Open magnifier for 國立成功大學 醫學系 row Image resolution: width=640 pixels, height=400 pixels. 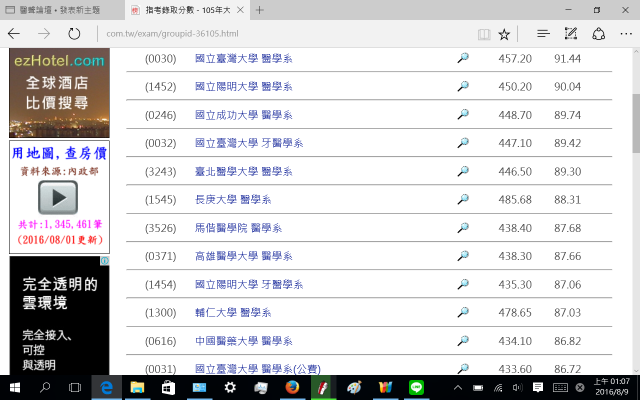(x=463, y=114)
